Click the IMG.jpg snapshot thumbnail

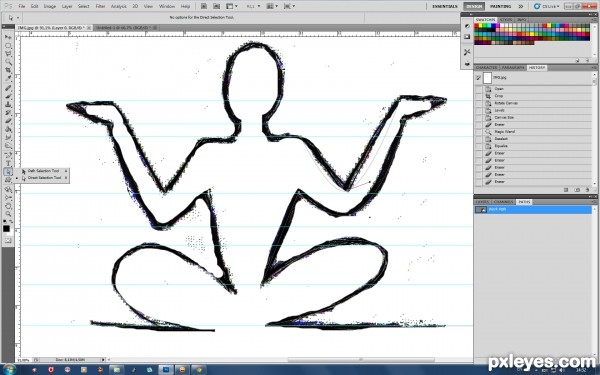pyautogui.click(x=487, y=78)
